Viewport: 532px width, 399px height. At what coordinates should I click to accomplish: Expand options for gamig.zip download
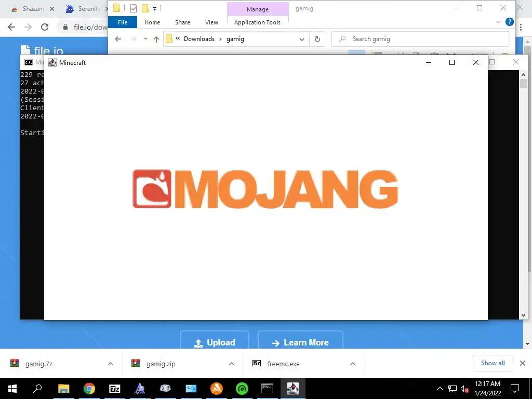click(x=231, y=364)
